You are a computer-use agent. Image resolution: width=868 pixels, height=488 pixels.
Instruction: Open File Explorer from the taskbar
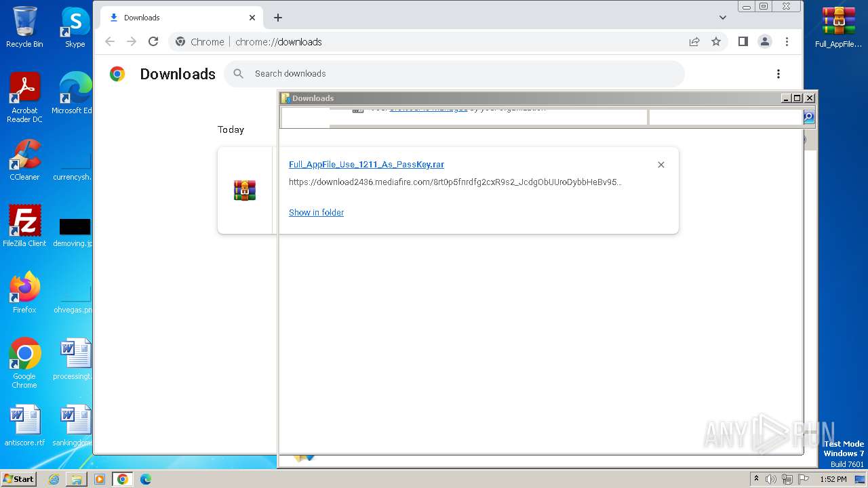click(x=77, y=479)
